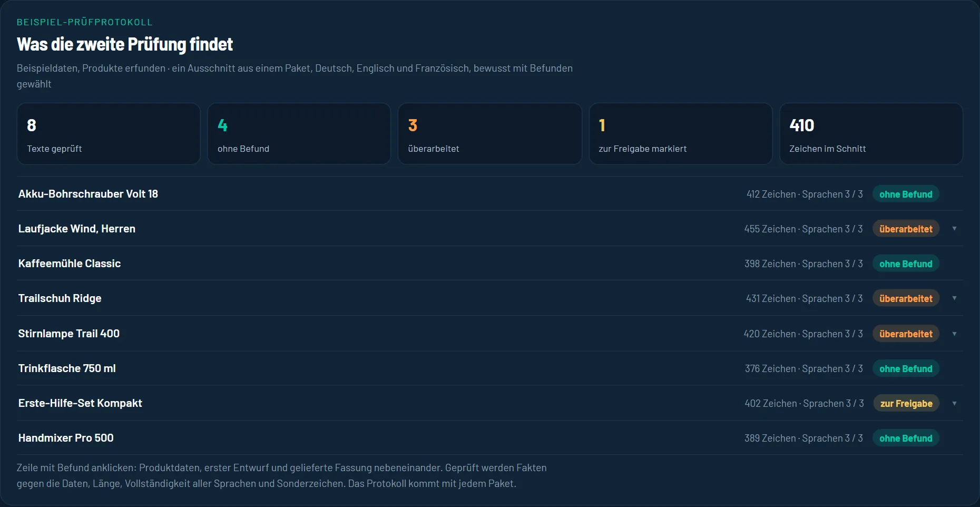
Task: Expand the Erste-Hilfe-Set Kompakt row arrow
Action: (954, 403)
